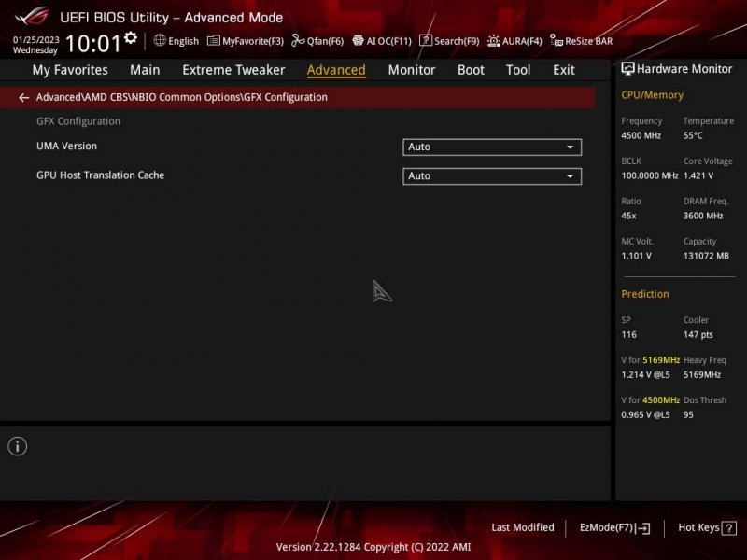This screenshot has height=560, width=747.
Task: Click the 131072 MB capacity value
Action: (706, 256)
